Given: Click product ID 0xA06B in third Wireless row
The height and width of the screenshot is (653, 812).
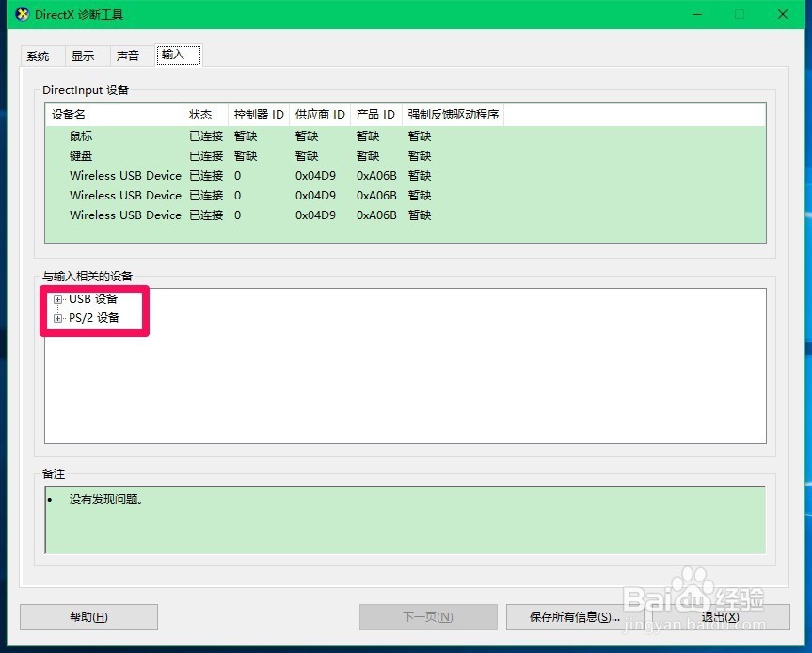Looking at the screenshot, I should 376,215.
